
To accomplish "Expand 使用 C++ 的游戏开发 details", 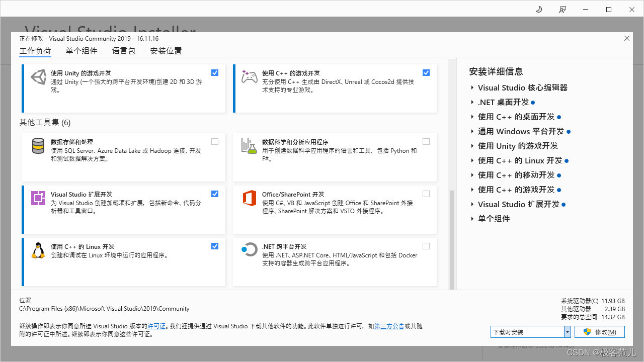I will pyautogui.click(x=472, y=190).
